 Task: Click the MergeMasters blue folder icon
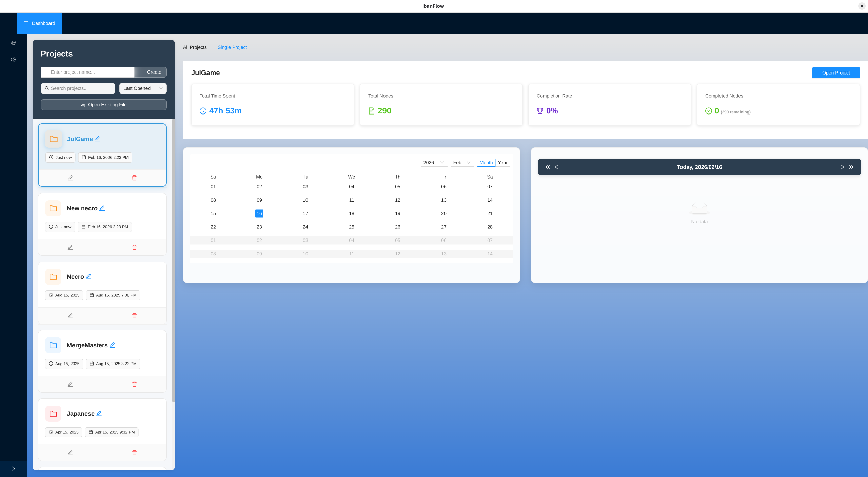(53, 345)
